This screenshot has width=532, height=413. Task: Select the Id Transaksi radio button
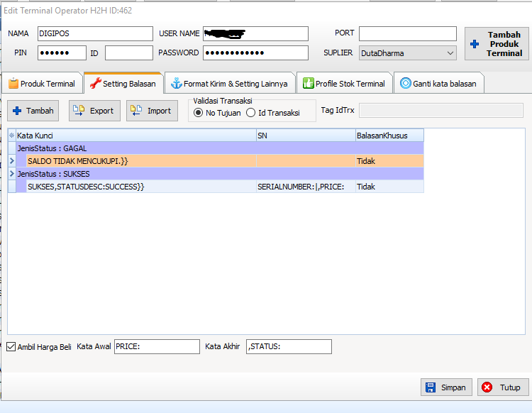coord(250,113)
